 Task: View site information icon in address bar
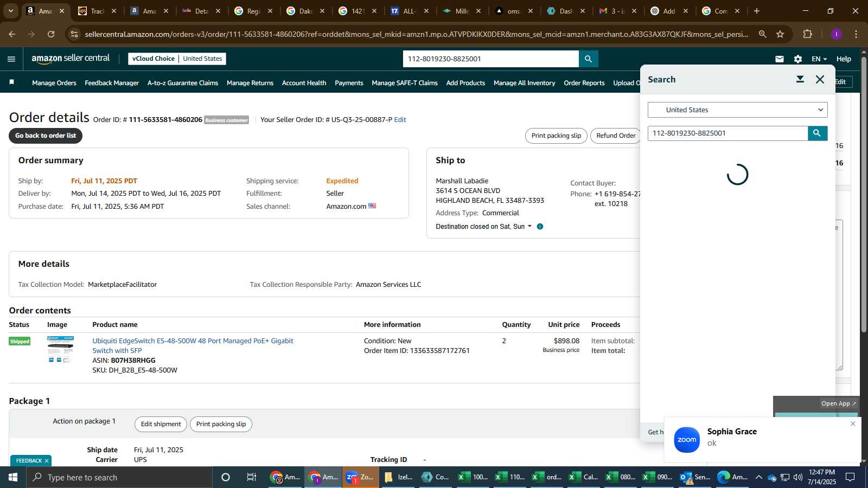[74, 34]
